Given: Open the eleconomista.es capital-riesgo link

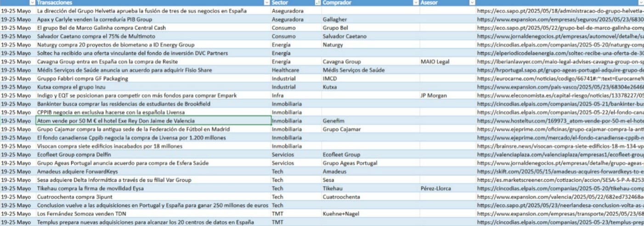Looking at the screenshot, I should tap(560, 95).
